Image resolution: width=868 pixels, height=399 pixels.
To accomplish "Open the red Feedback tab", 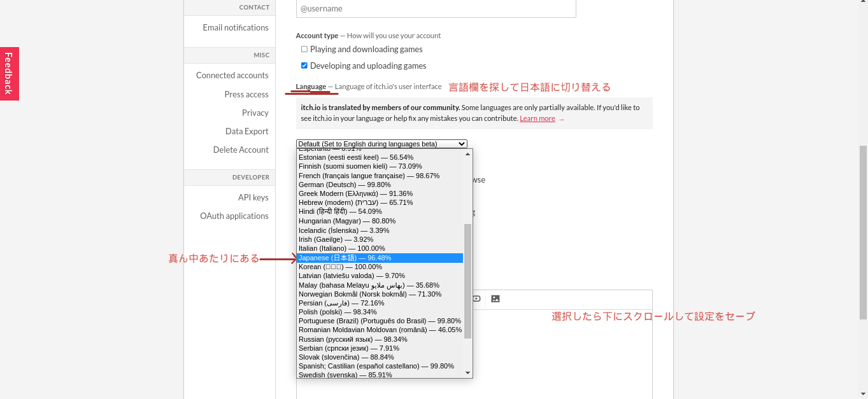I will [9, 74].
